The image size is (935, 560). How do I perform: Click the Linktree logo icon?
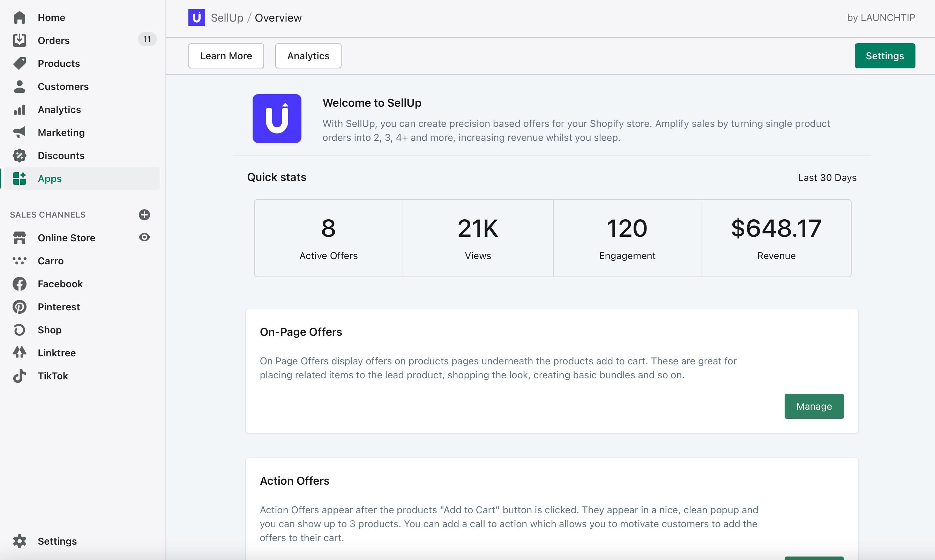coord(19,353)
